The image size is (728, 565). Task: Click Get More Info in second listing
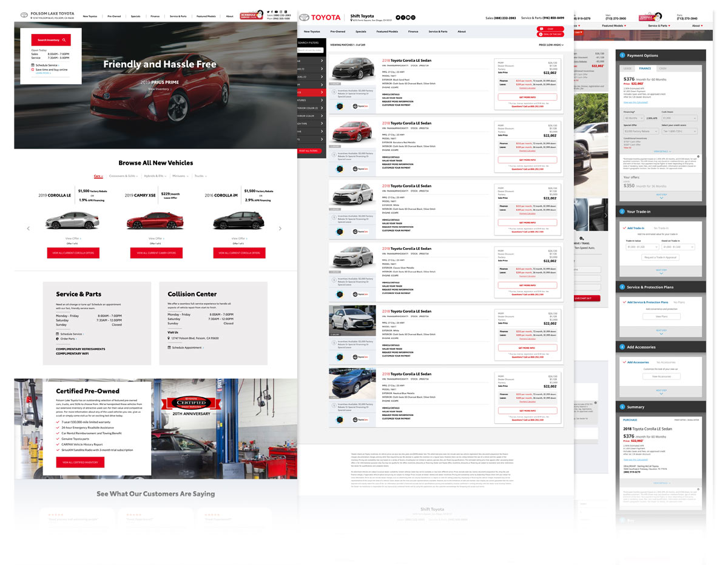click(527, 160)
